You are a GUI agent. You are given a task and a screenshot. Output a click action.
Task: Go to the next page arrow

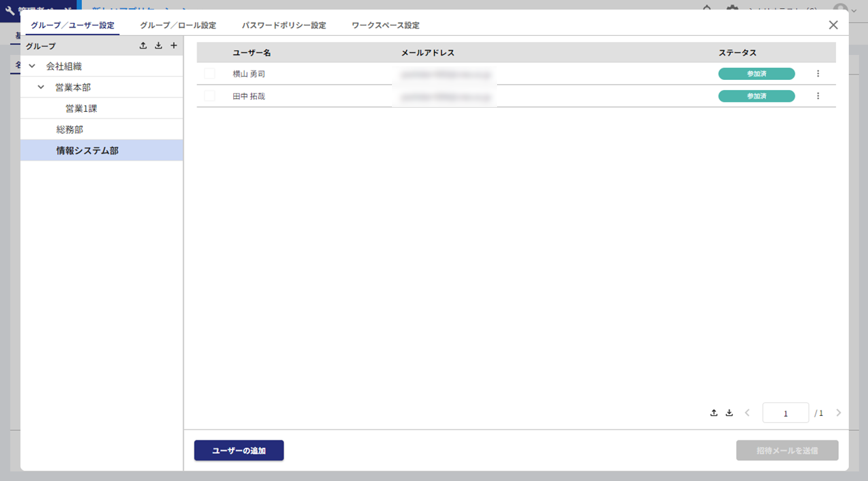pyautogui.click(x=838, y=413)
